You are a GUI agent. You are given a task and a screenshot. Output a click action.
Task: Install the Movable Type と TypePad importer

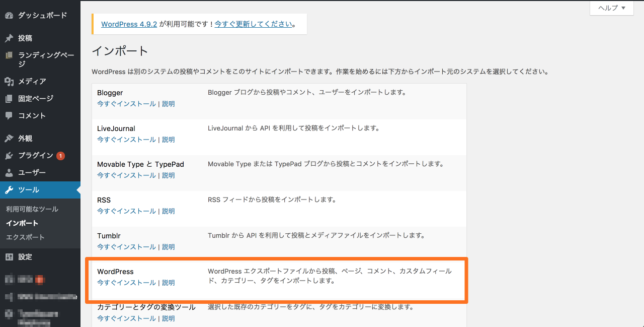click(126, 175)
